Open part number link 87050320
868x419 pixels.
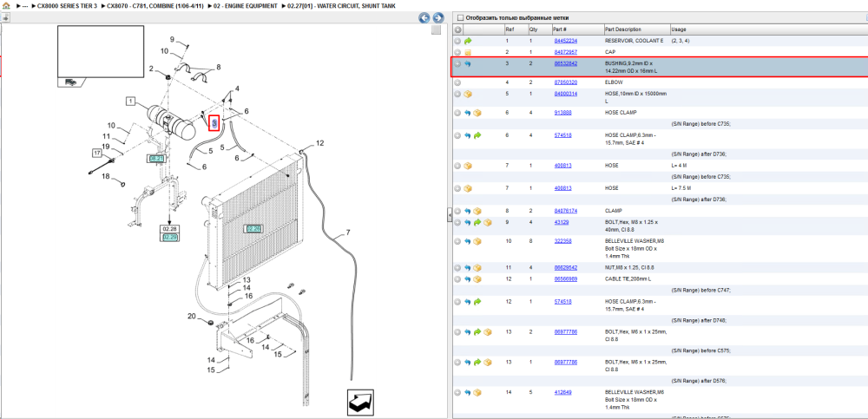coord(566,82)
